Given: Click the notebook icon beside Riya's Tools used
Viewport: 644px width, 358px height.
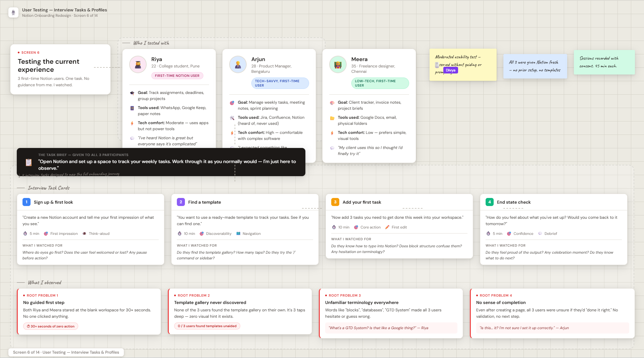Looking at the screenshot, I should click(x=132, y=108).
